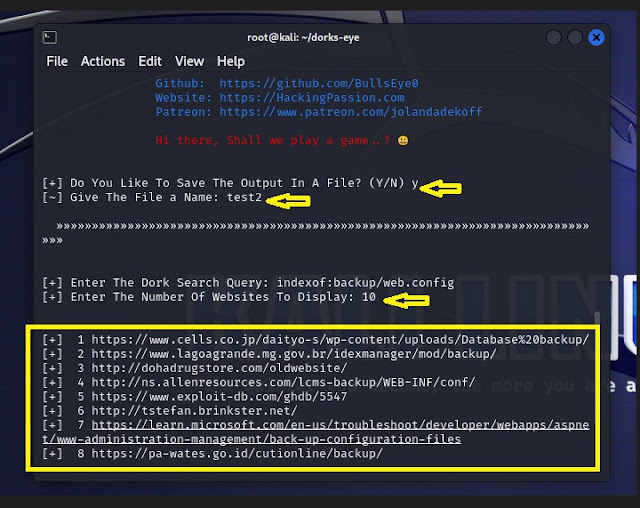Open the Actions menu
640x508 pixels.
[x=103, y=61]
